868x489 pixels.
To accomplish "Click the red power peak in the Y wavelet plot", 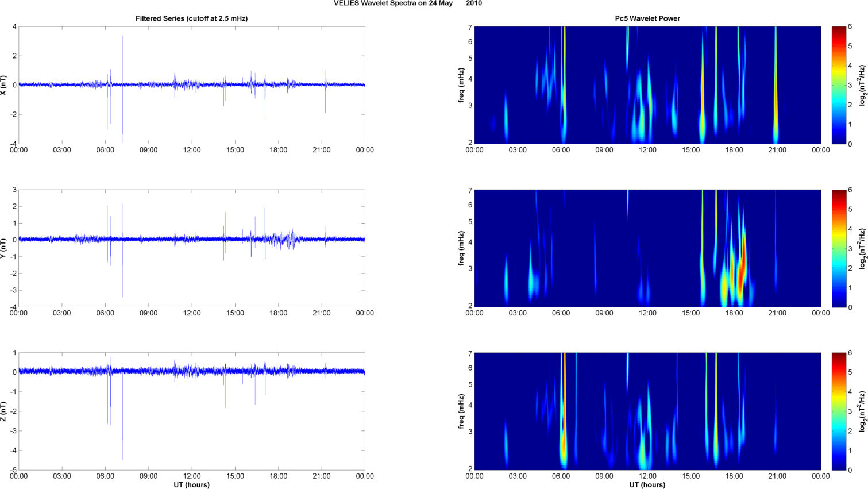I will click(743, 261).
